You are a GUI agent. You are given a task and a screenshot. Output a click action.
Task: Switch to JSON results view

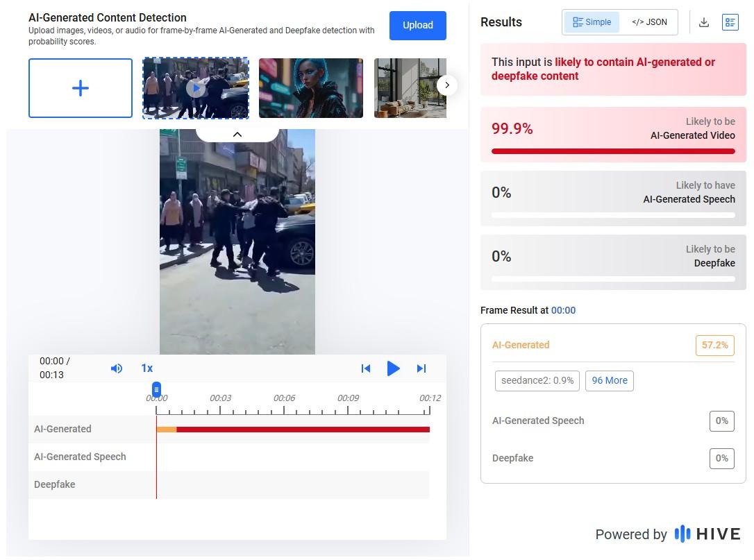point(649,22)
